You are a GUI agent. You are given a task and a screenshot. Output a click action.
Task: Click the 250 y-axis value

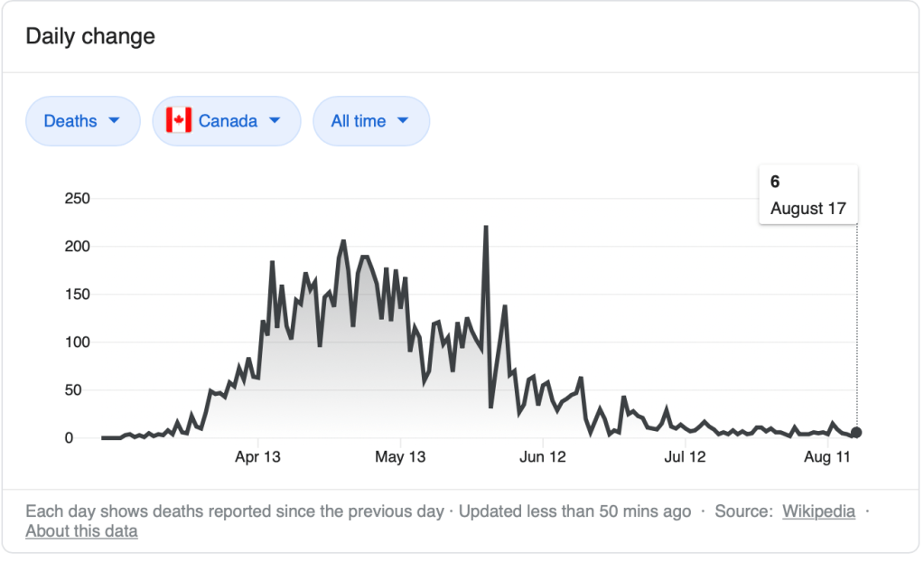[x=77, y=199]
